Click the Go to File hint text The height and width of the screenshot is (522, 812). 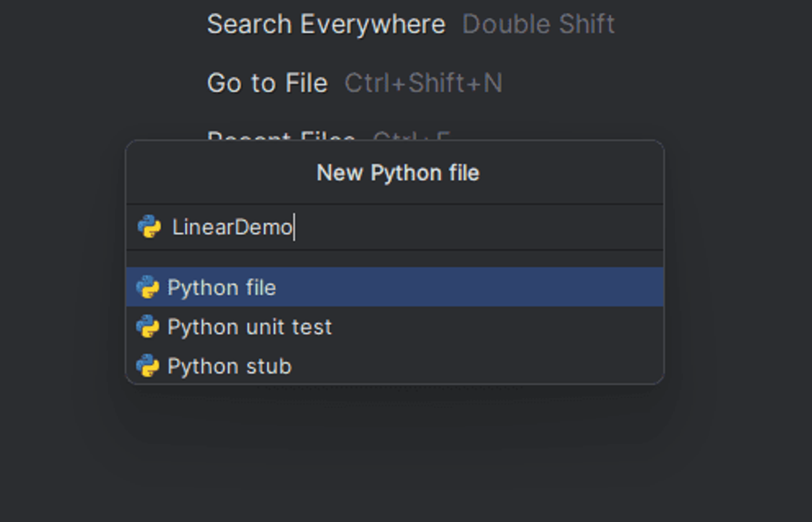point(267,83)
